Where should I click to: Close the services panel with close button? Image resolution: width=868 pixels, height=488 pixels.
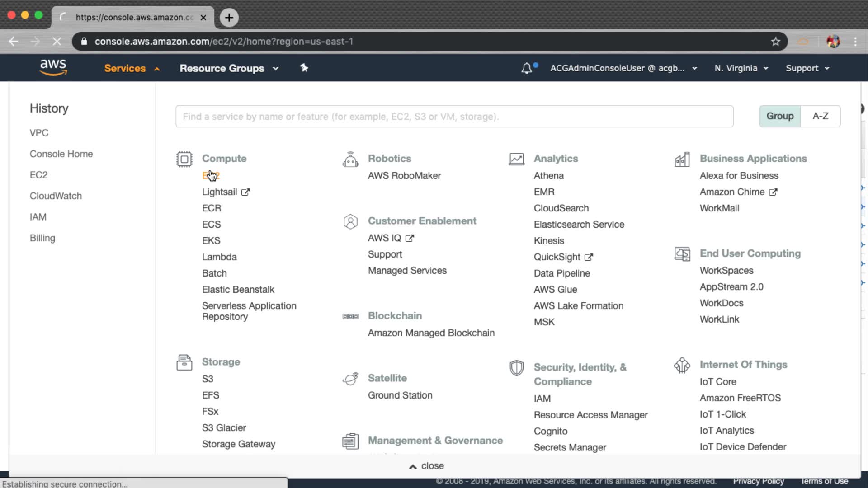(427, 466)
